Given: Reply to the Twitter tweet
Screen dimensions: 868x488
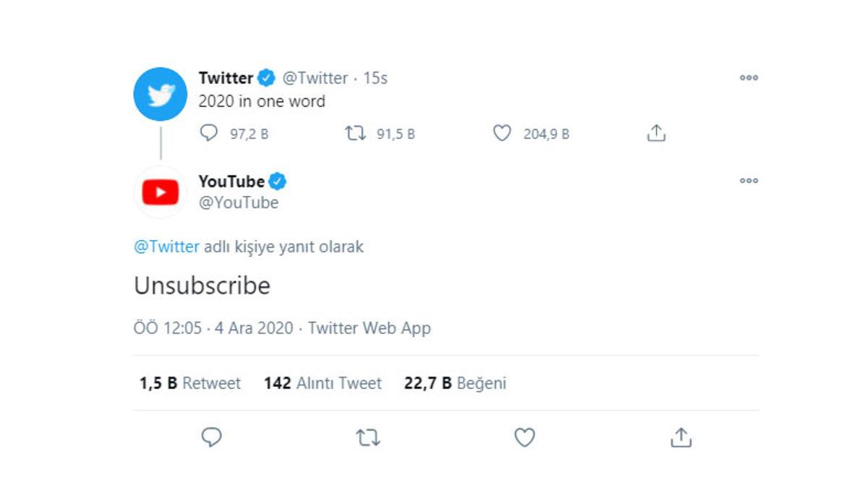Looking at the screenshot, I should coord(210,133).
